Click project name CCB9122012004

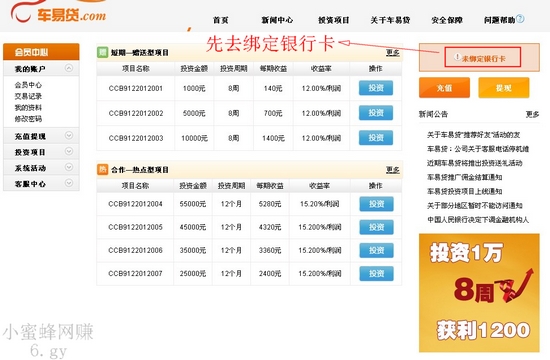point(135,204)
